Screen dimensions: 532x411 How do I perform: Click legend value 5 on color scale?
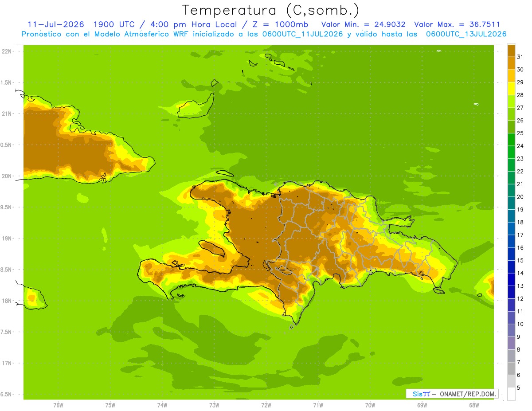pos(519,388)
